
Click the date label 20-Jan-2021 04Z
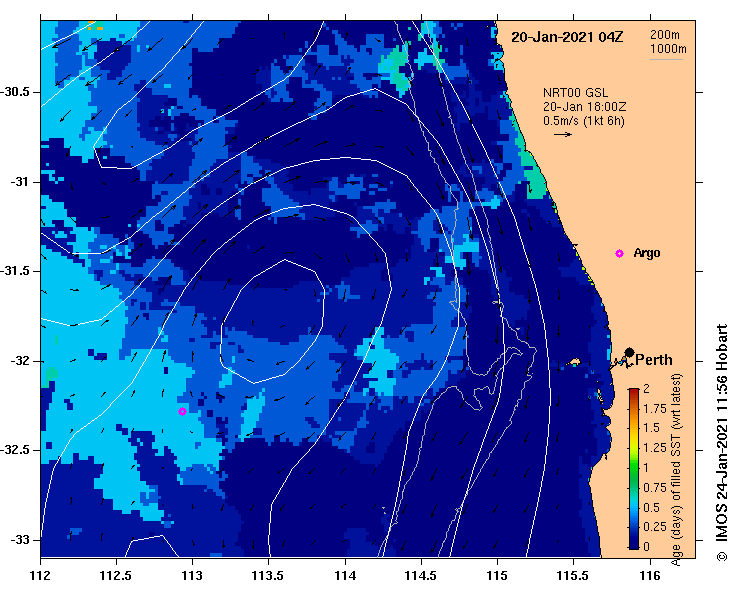pyautogui.click(x=567, y=37)
